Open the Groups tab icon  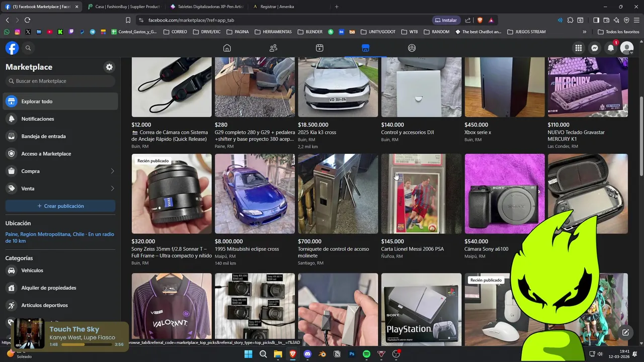[x=412, y=48]
